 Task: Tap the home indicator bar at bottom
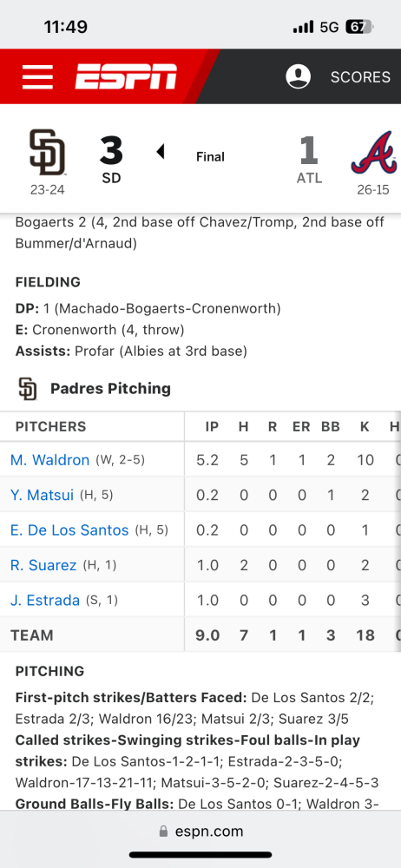click(200, 855)
